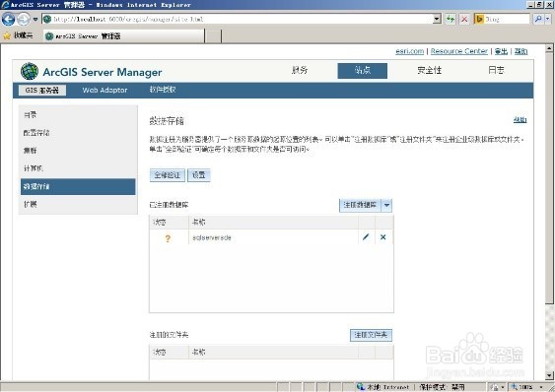Expand the Register Database dropdown arrow
The image size is (555, 392).
tap(386, 205)
